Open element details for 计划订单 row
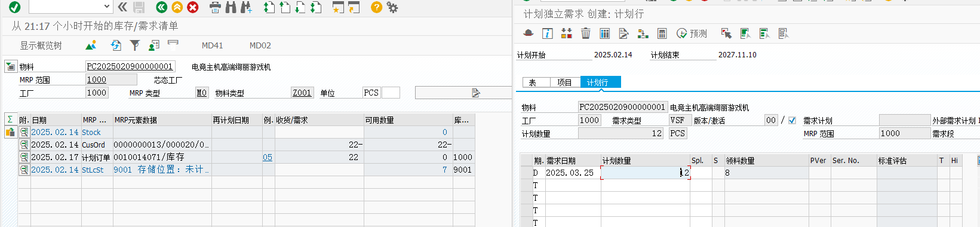This screenshot has height=227, width=980. 24,157
